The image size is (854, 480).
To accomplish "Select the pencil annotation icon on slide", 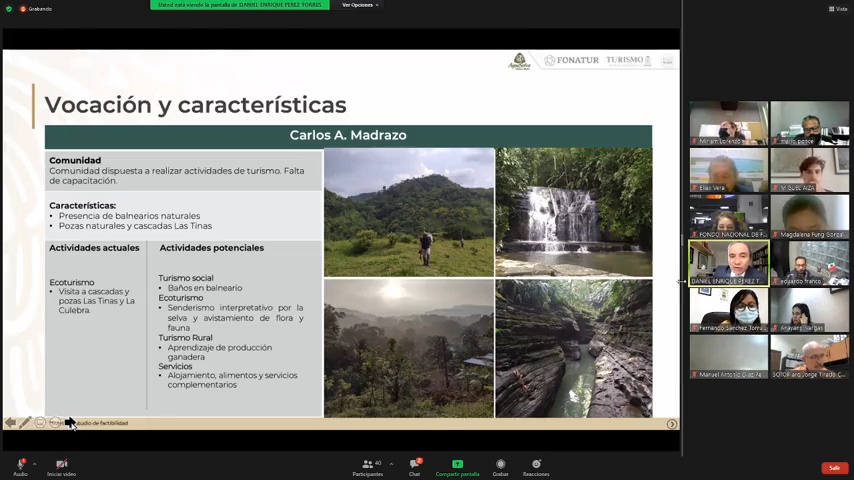I will tap(25, 423).
